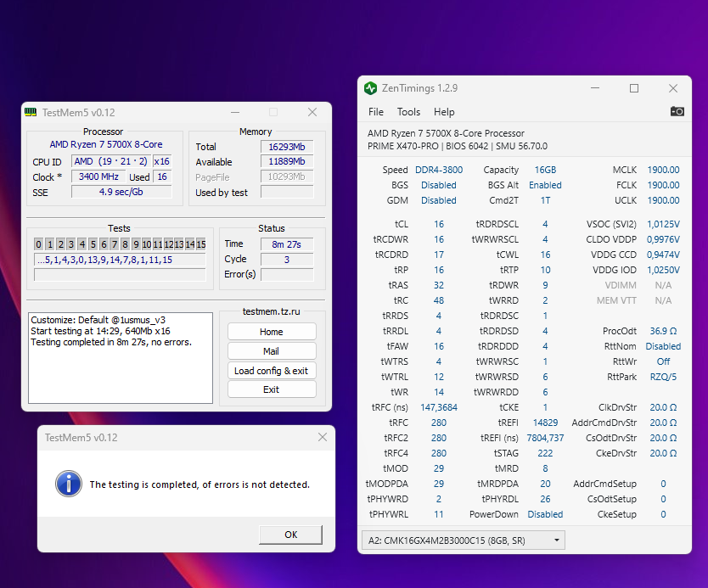Open the File menu in ZenTimings
This screenshot has height=588, width=708.
pyautogui.click(x=376, y=112)
